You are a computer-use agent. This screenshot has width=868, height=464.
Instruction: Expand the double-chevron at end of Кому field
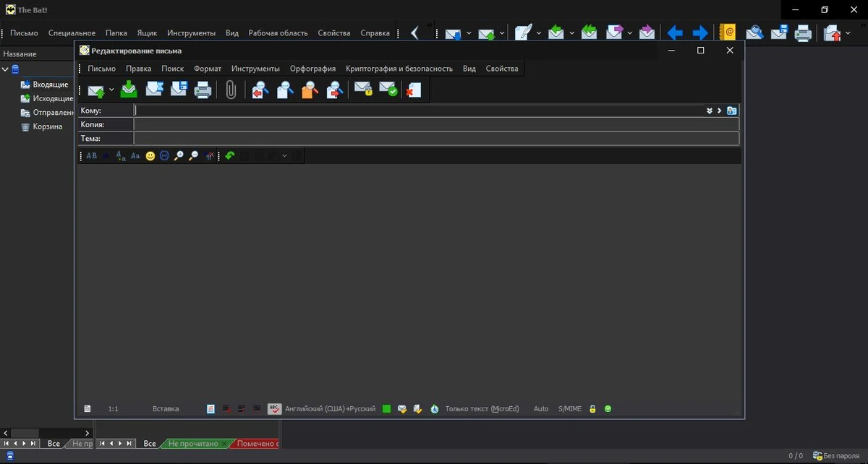[710, 111]
